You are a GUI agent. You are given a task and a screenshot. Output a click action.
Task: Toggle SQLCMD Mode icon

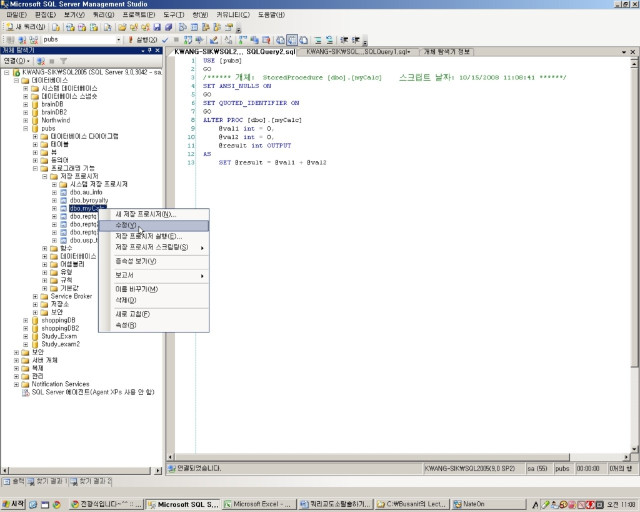coord(266,40)
